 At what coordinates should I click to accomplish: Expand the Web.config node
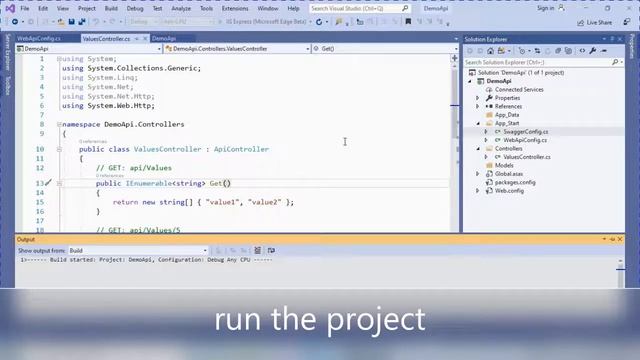click(478, 191)
